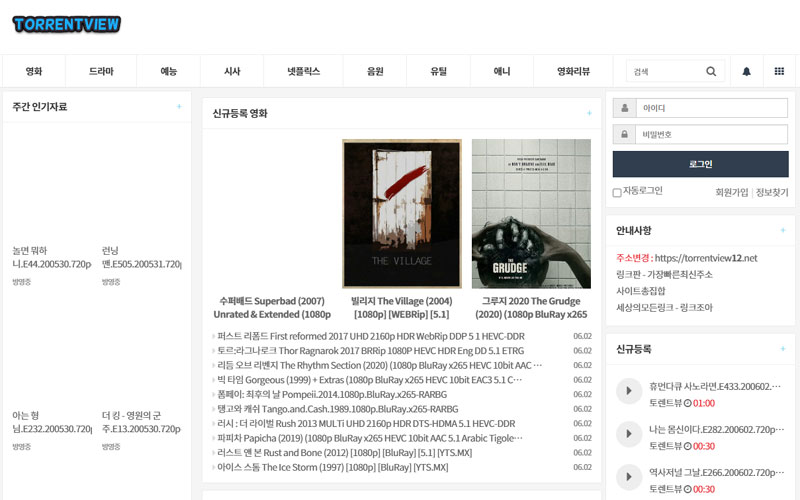The height and width of the screenshot is (500, 800).
Task: Click the lock icon beside 비밀번호 field
Action: pos(624,134)
